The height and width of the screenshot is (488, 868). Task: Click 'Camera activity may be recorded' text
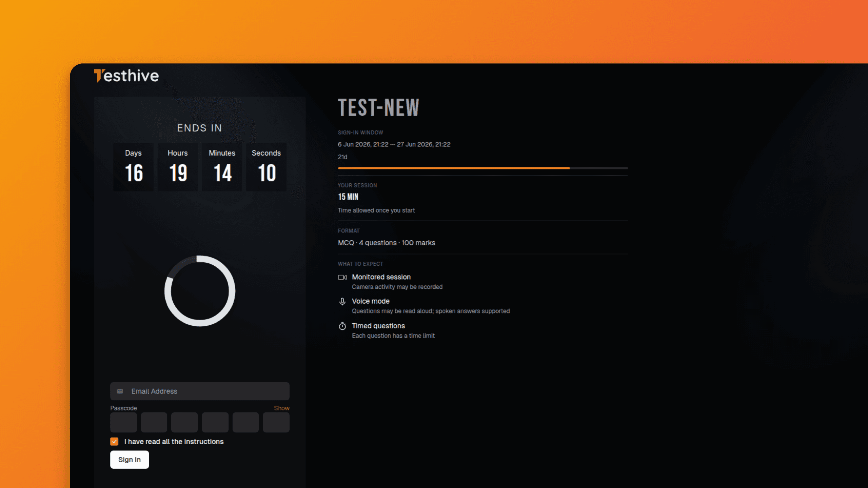[x=397, y=287]
